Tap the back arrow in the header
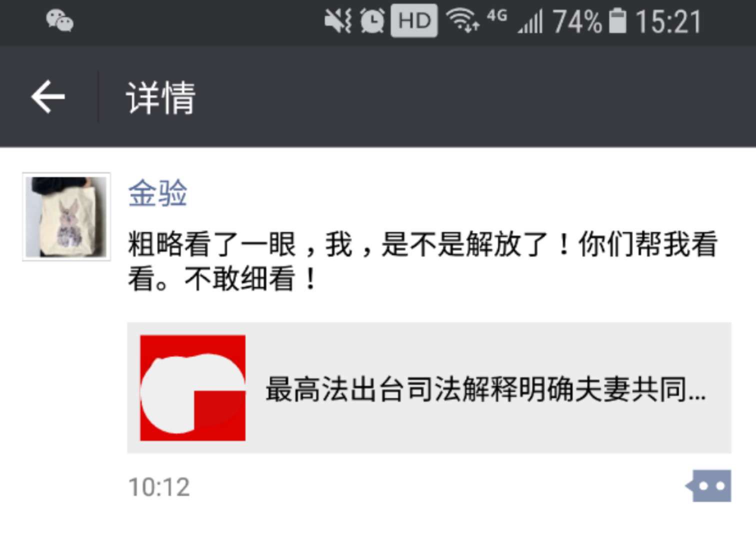 click(x=48, y=96)
